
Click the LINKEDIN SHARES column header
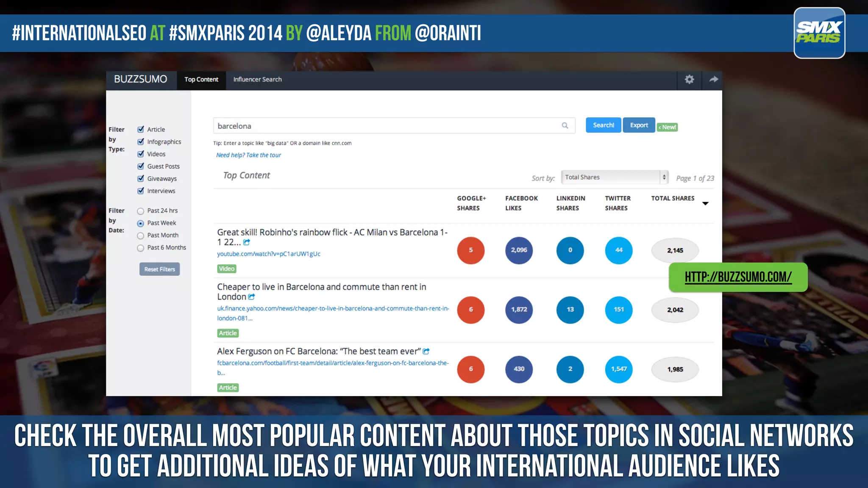(x=570, y=203)
